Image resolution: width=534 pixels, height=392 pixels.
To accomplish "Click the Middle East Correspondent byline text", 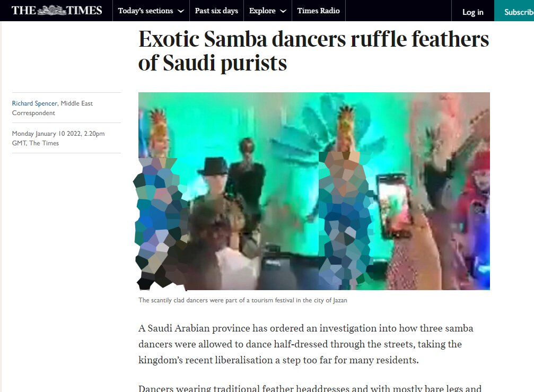I will (x=52, y=108).
